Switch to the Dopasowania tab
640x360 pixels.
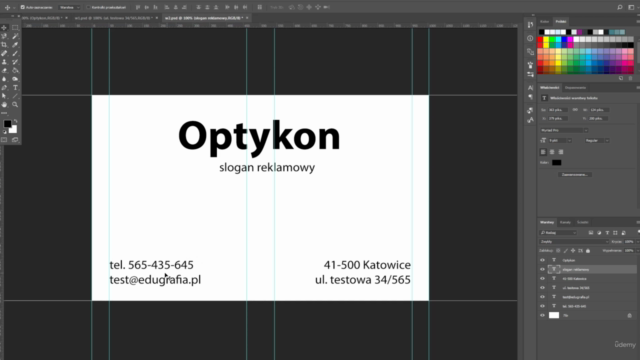click(575, 88)
